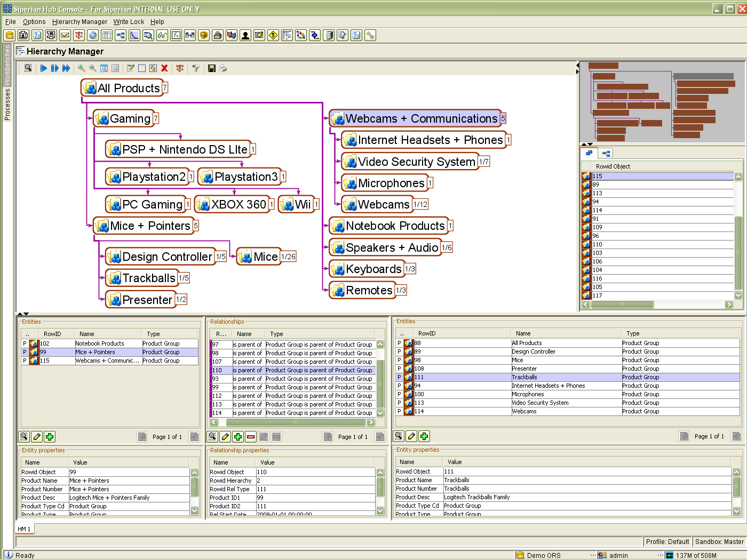Click the server cabinet icon in main toolbar
This screenshot has width=747, height=560.
[x=329, y=35]
